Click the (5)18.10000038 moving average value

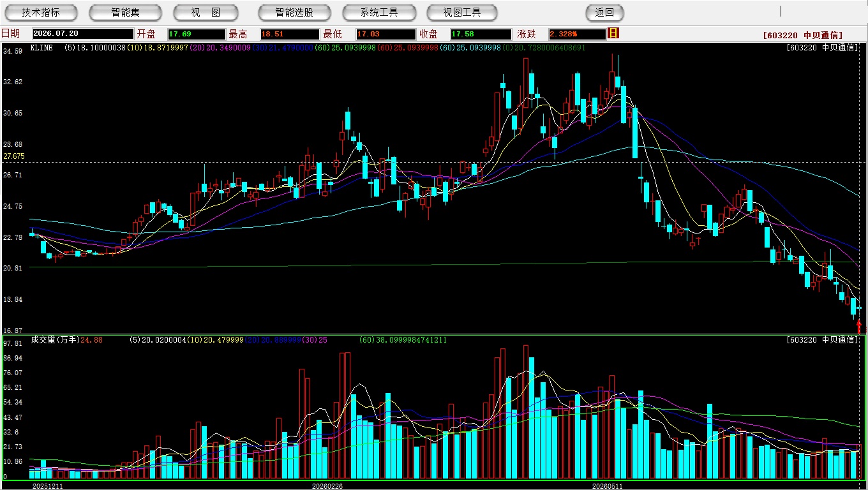click(95, 48)
